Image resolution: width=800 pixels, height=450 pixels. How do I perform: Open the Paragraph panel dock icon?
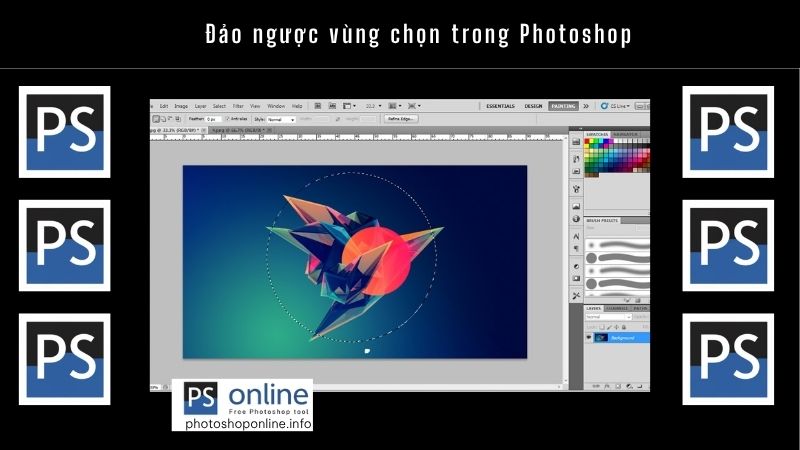pos(576,249)
